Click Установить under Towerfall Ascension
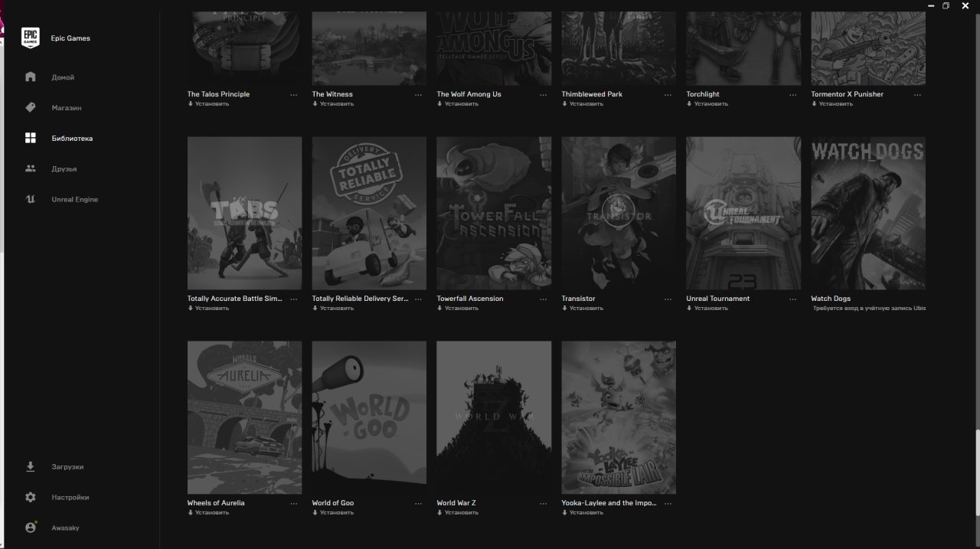 (x=458, y=309)
